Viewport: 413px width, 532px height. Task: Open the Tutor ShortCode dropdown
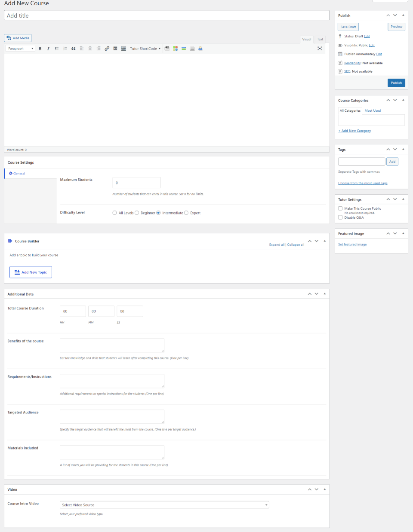pyautogui.click(x=145, y=49)
